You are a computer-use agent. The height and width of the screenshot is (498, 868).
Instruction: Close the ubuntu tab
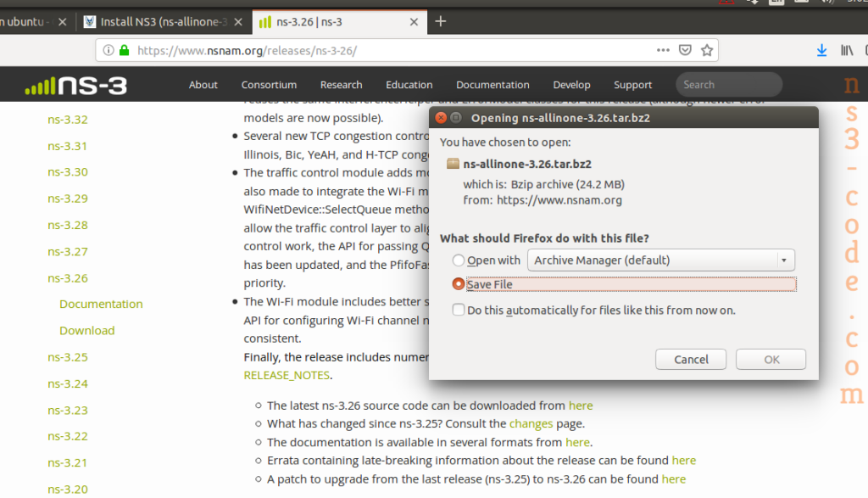coord(62,22)
